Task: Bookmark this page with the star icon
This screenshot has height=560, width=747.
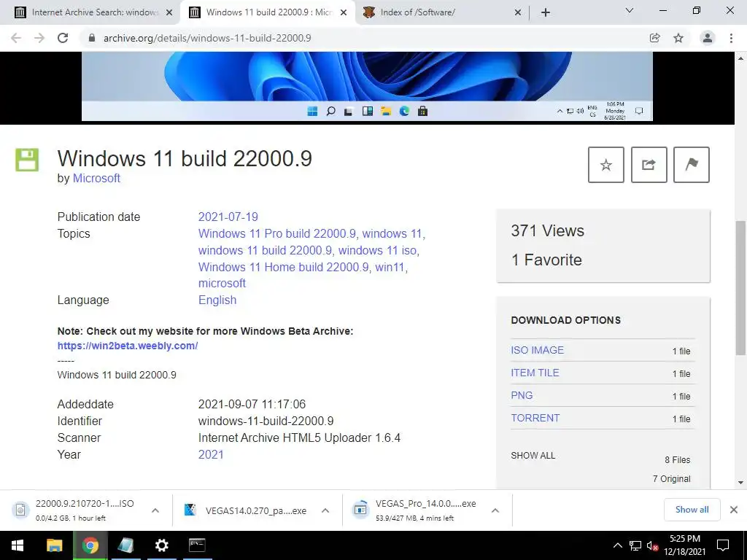Action: coord(678,38)
